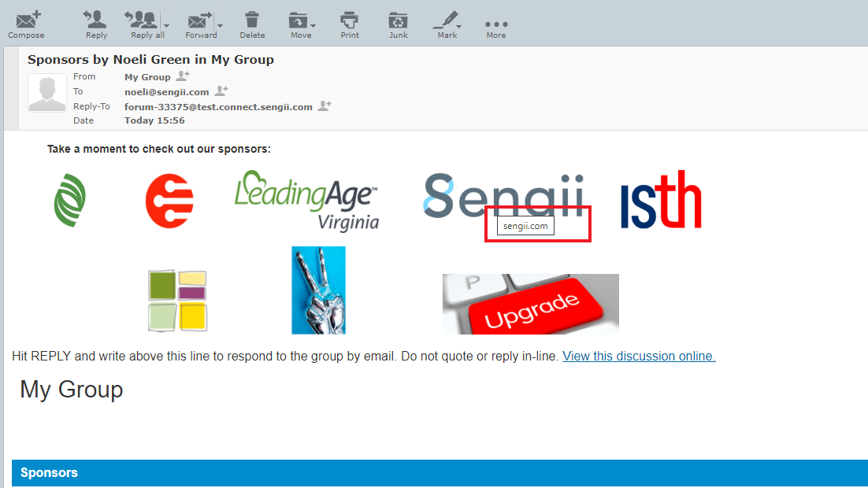Mark message as Junk
868x488 pixels.
coord(398,25)
